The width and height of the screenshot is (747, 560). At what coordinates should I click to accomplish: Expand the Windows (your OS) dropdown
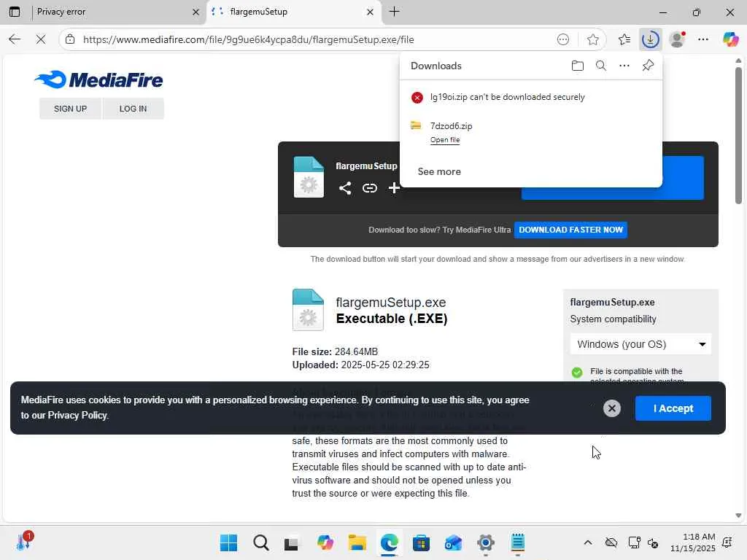640,344
